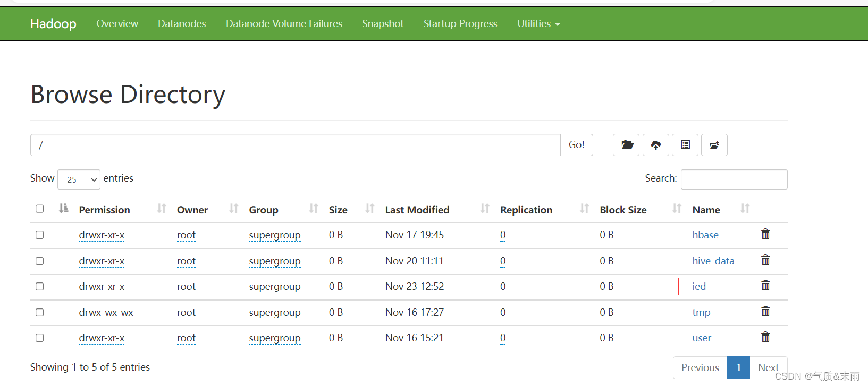Image resolution: width=868 pixels, height=386 pixels.
Task: Click the supergroup group of hive_data
Action: click(275, 261)
